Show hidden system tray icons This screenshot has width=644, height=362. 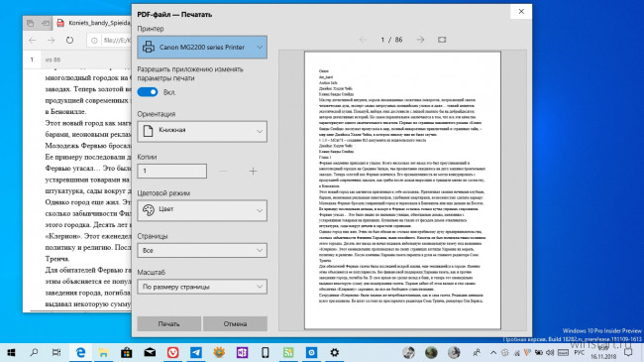(493, 352)
